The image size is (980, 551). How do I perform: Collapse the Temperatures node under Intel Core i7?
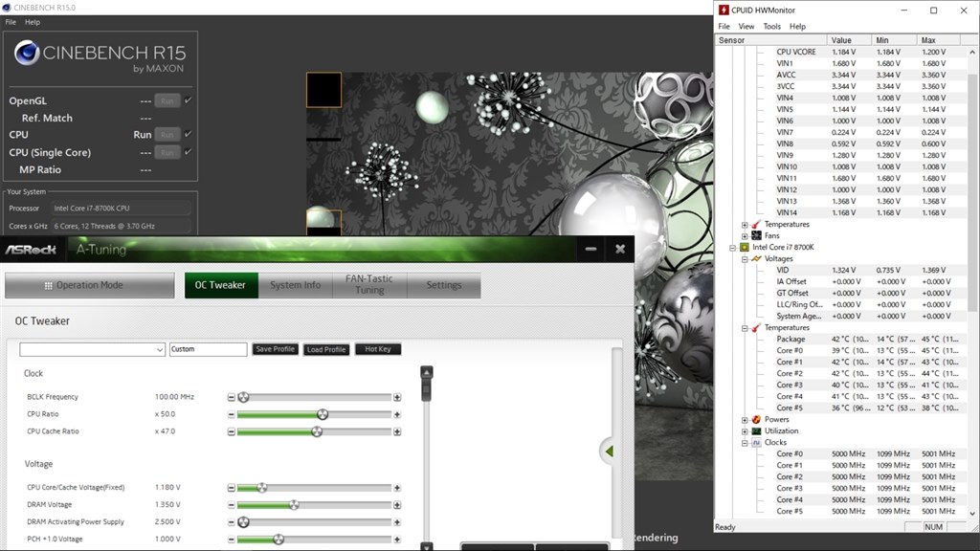[745, 328]
